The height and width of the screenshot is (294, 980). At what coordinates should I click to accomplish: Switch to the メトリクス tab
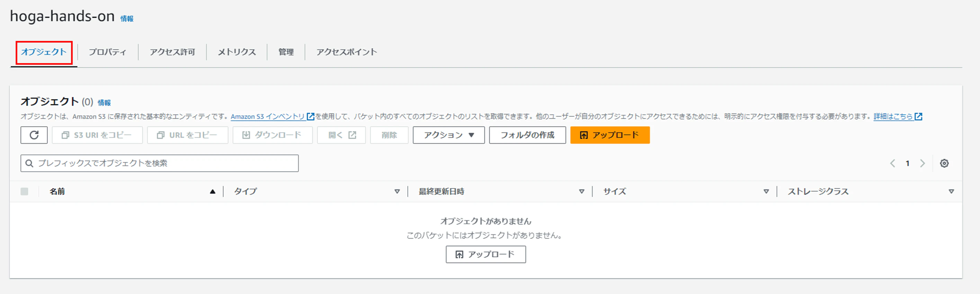click(237, 52)
